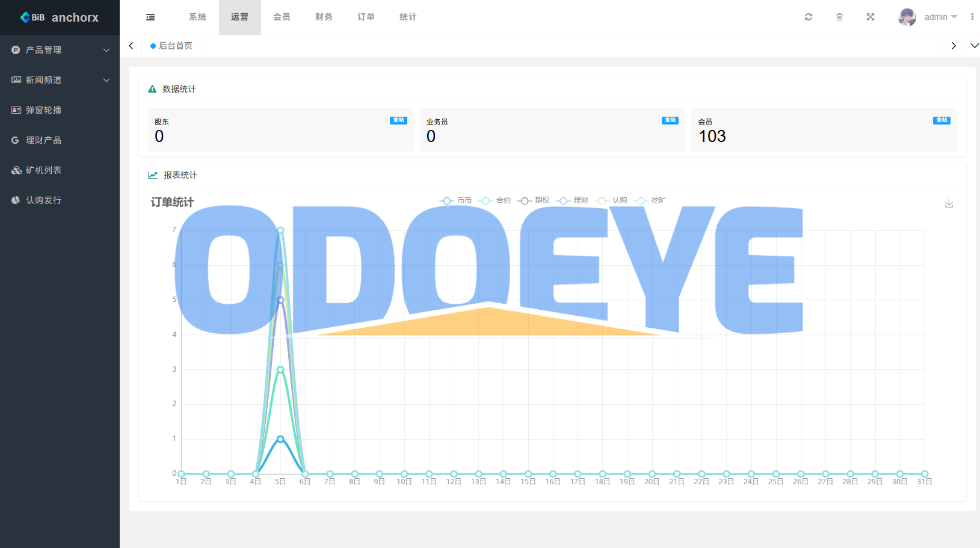980x548 pixels.
Task: Open 矿机列表 in the sidebar
Action: 43,170
